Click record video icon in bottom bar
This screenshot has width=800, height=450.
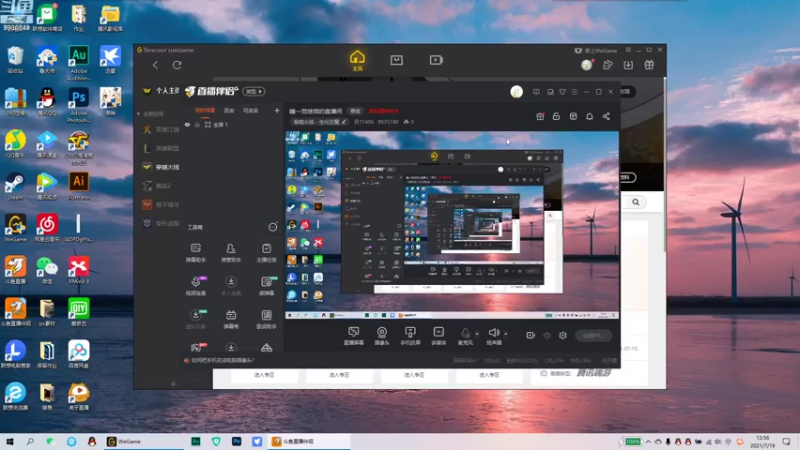[531, 335]
